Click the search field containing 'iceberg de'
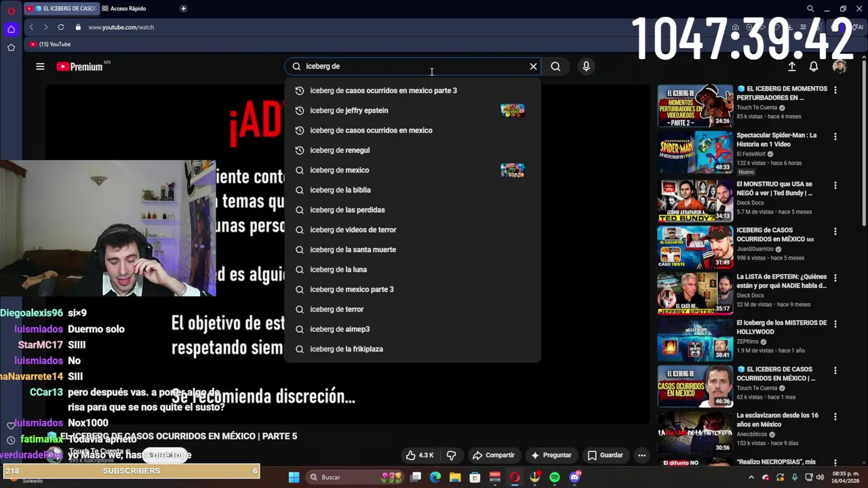The width and height of the screenshot is (868, 488). 413,66
